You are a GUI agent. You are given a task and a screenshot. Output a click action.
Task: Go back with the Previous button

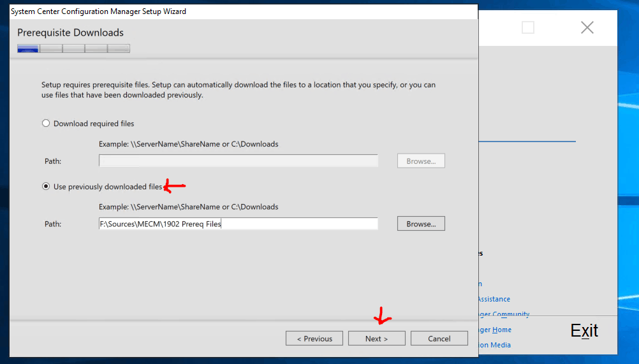click(x=314, y=339)
